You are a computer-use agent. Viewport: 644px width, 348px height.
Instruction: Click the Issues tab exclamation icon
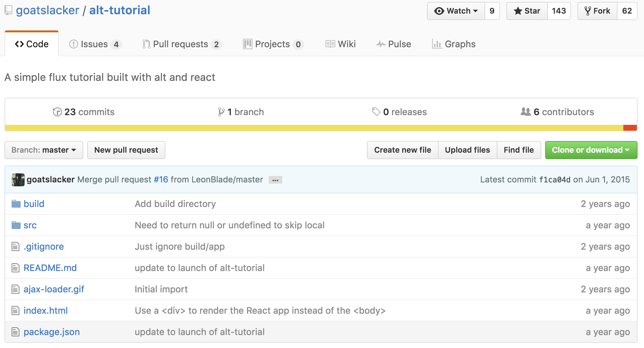click(74, 44)
